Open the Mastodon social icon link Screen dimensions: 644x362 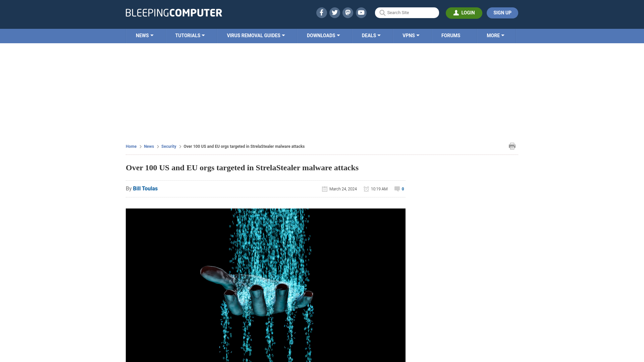coord(348,13)
